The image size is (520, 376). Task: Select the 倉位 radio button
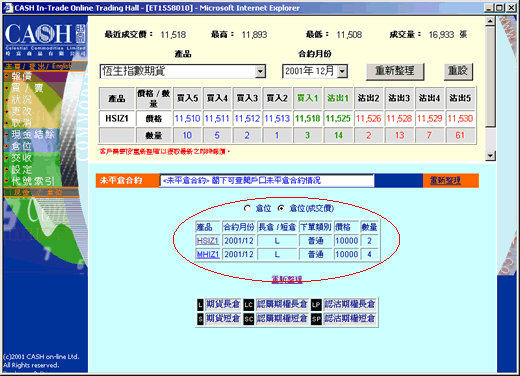pyautogui.click(x=247, y=208)
